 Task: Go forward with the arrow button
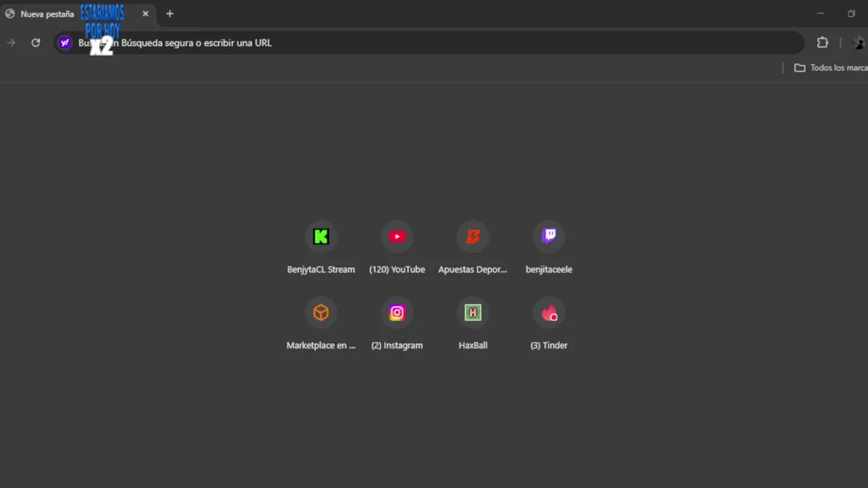(11, 43)
